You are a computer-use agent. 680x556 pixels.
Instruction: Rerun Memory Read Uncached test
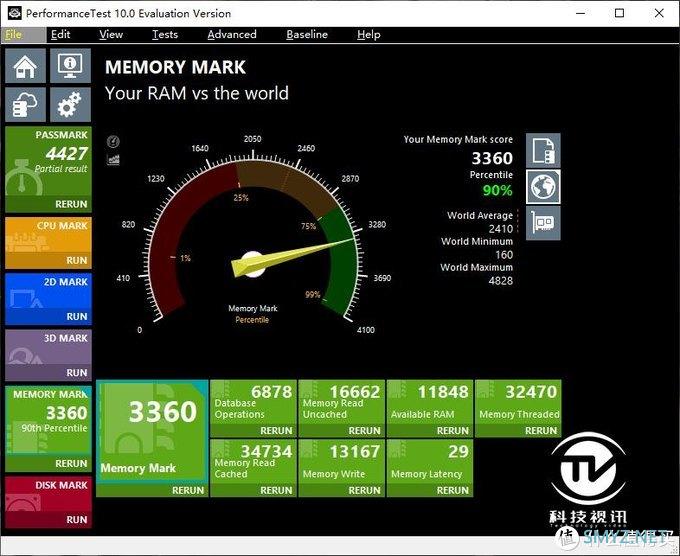pos(364,431)
